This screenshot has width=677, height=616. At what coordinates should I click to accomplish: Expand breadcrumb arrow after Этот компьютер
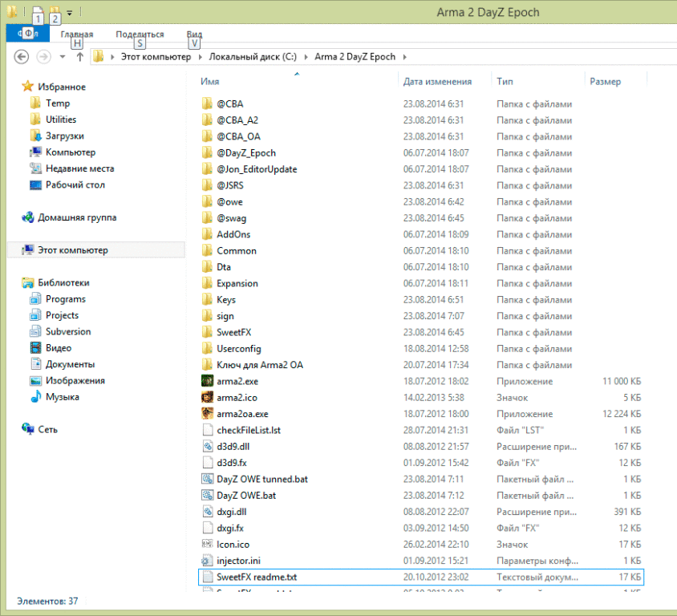pos(201,57)
